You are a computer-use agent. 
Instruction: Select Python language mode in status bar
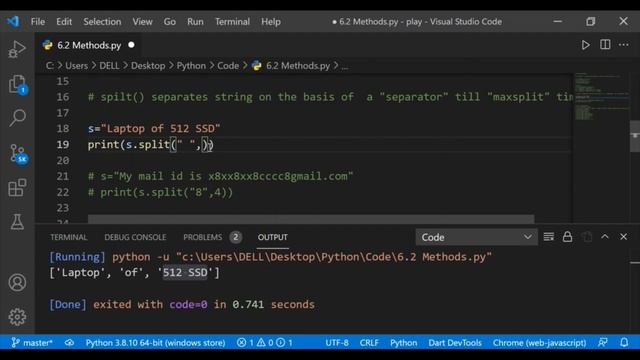(x=403, y=343)
